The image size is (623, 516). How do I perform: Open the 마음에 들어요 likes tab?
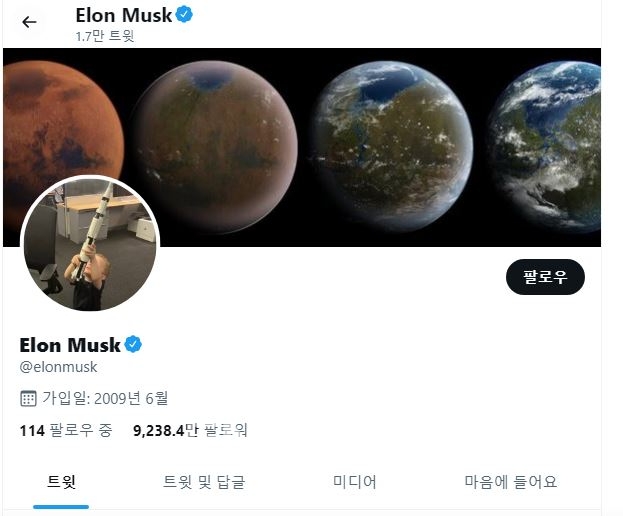(x=511, y=482)
